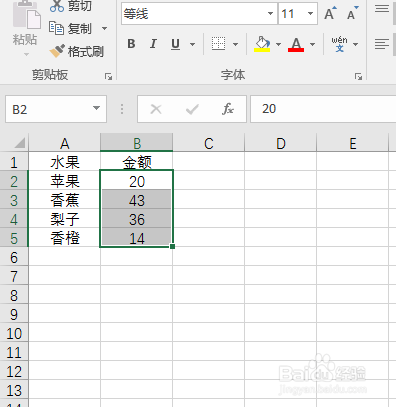The height and width of the screenshot is (407, 396).
Task: Click cell with value 43
Action: (137, 200)
